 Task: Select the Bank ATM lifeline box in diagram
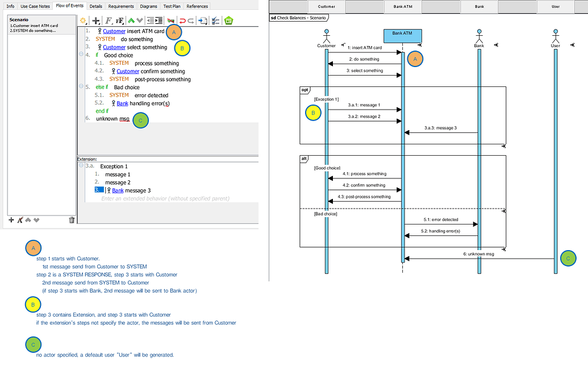(402, 35)
